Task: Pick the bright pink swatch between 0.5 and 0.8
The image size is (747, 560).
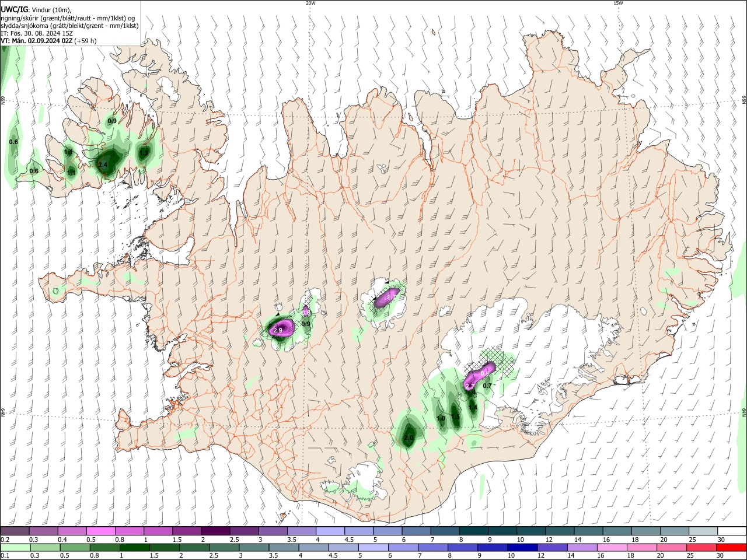Action: (100, 531)
